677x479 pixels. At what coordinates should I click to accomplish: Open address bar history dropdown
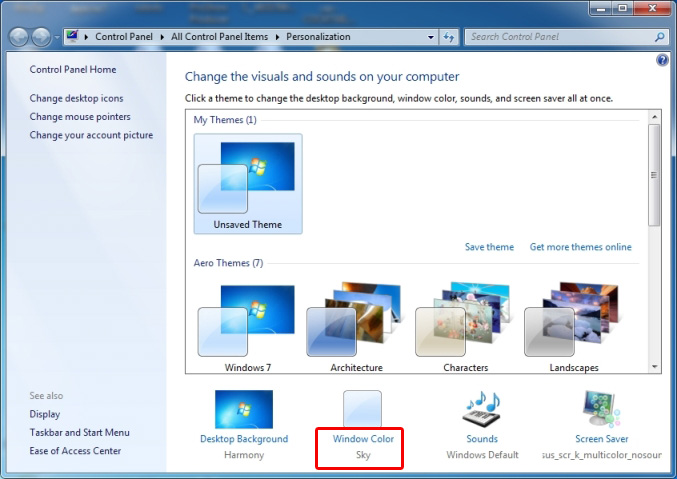430,37
